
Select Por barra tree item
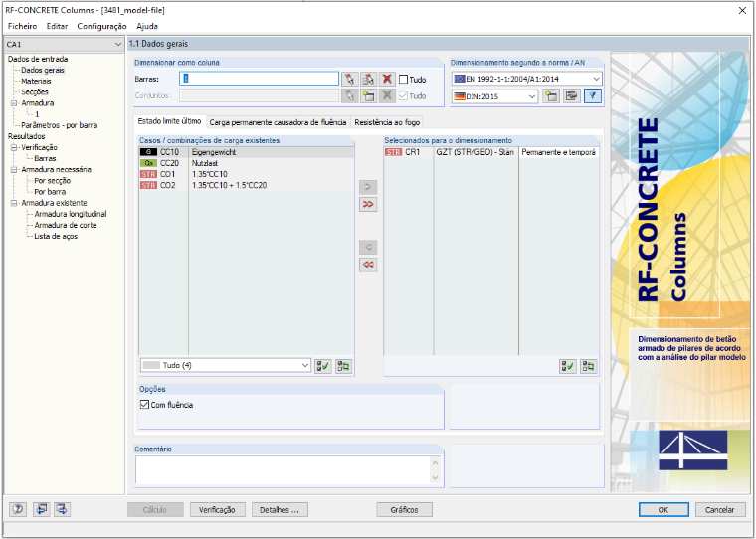coord(50,192)
